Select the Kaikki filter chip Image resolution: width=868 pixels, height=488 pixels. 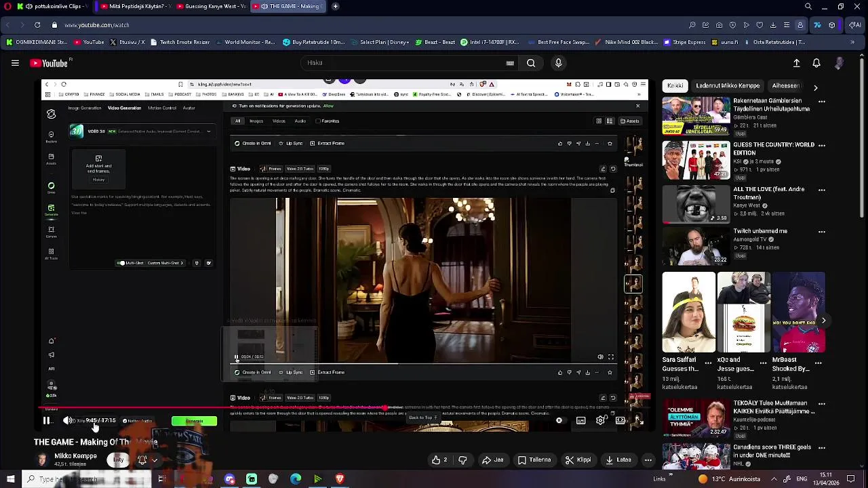[675, 86]
